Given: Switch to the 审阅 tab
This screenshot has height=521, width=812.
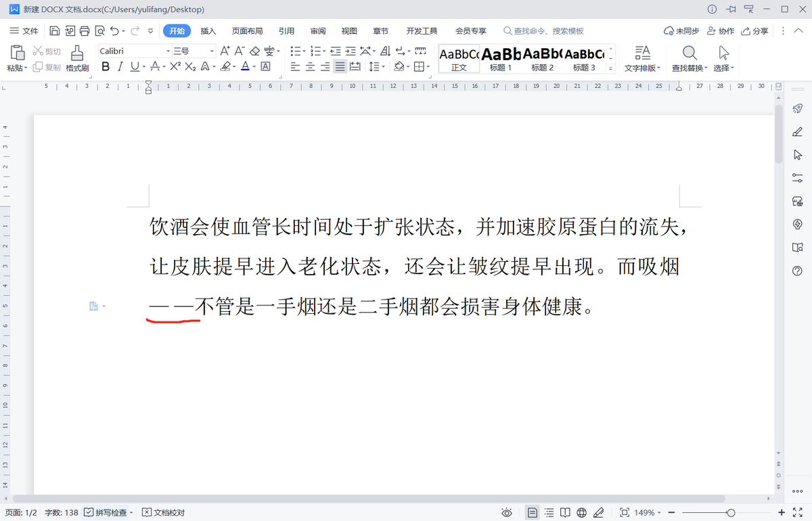Looking at the screenshot, I should pos(318,31).
